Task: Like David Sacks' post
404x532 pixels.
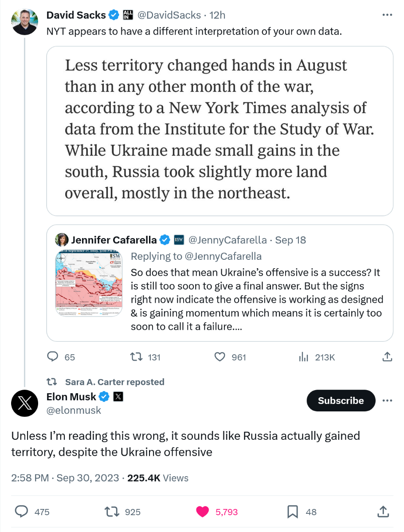Action: 220,357
